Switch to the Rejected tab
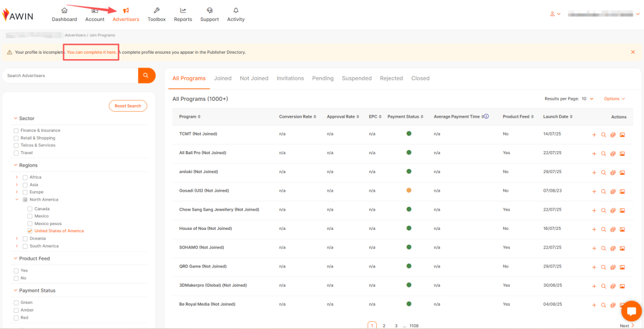The image size is (644, 329). [x=391, y=78]
